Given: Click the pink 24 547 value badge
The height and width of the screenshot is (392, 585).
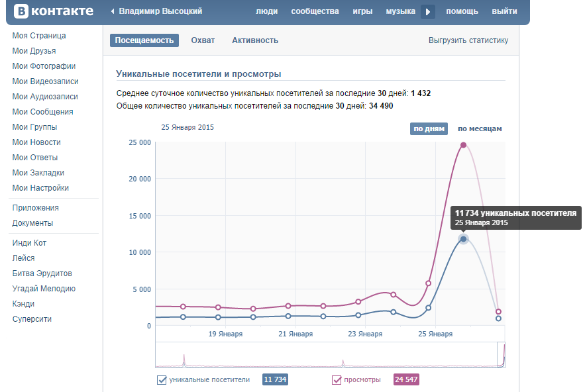Looking at the screenshot, I should tap(406, 379).
